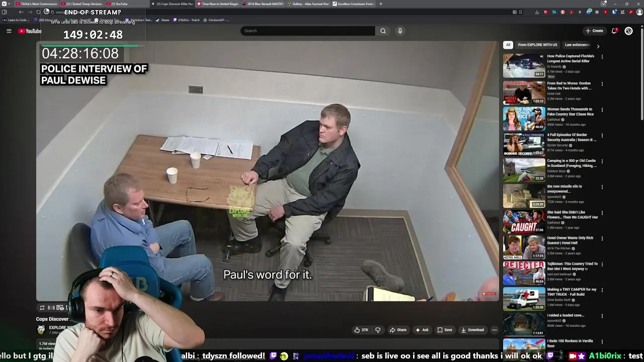This screenshot has height=362, width=644.
Task: Select the 'All' filter chip
Action: click(x=508, y=45)
